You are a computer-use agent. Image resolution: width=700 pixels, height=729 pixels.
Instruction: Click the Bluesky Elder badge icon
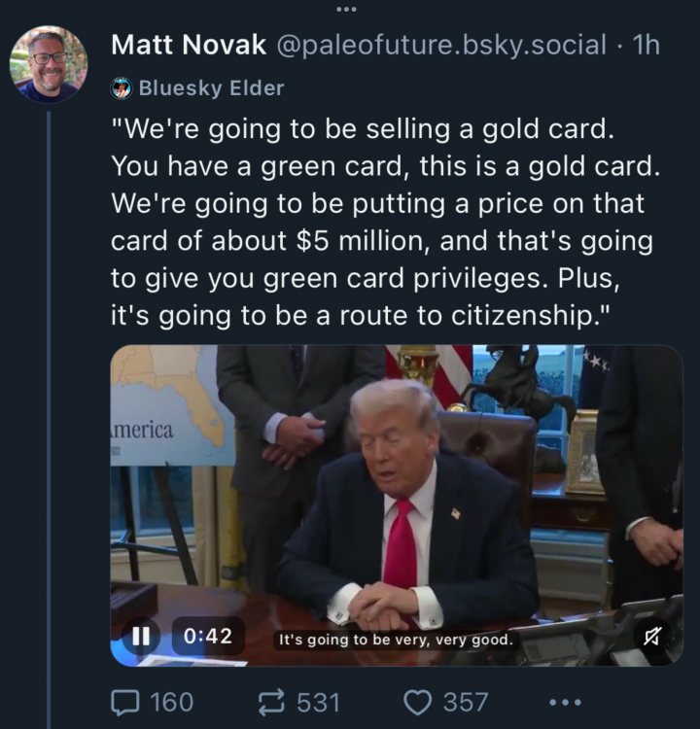point(122,88)
